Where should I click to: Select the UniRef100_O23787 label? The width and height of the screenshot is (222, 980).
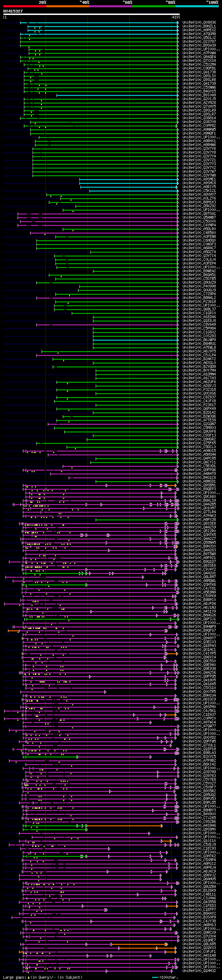[x=199, y=41]
